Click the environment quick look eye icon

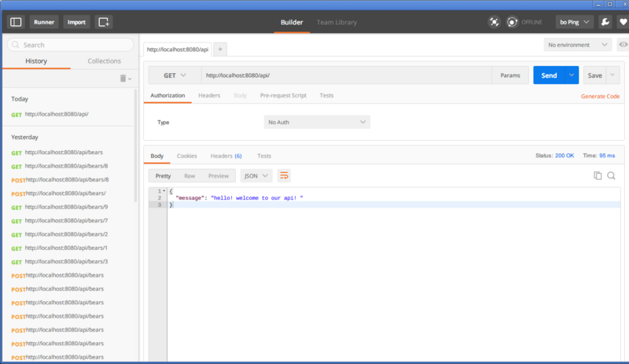point(623,45)
